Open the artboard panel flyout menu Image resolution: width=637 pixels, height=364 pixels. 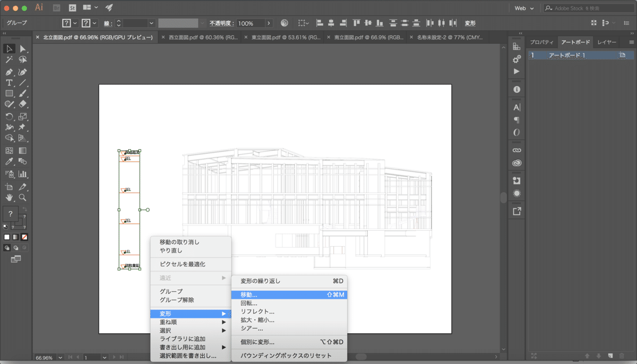coord(631,42)
